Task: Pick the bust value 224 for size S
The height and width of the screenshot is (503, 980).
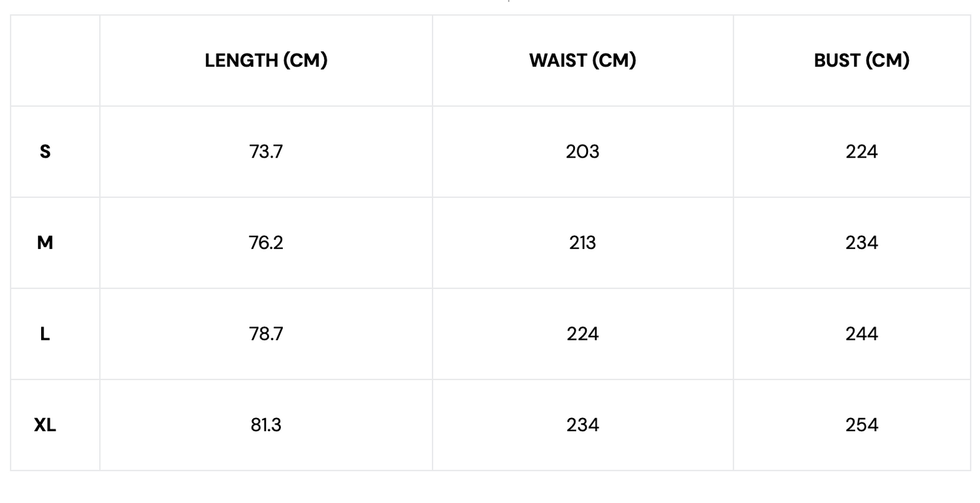Action: point(861,152)
